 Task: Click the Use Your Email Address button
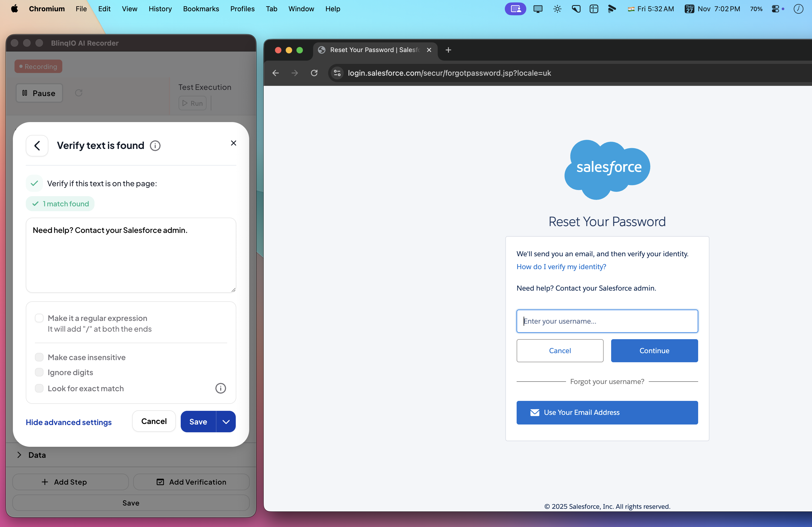607,412
